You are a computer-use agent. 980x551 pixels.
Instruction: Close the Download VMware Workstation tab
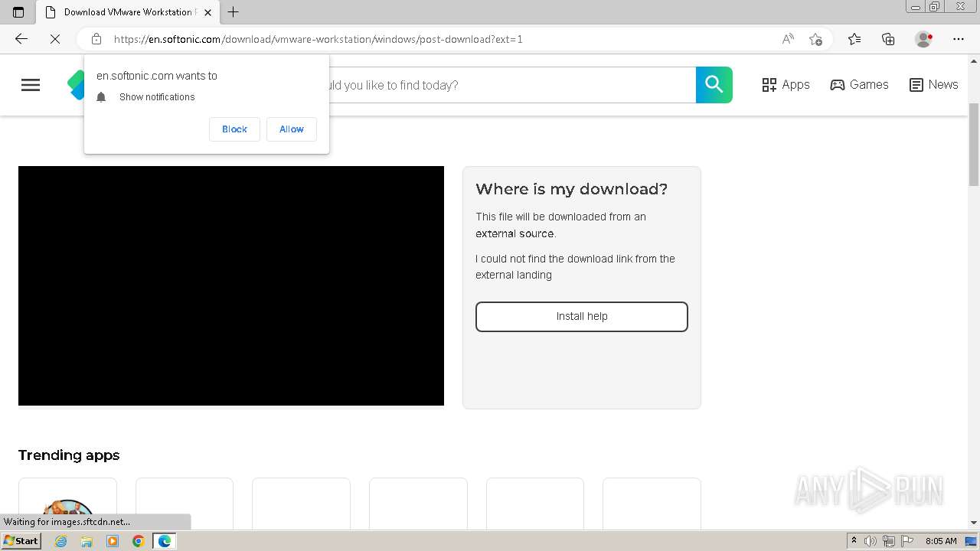207,12
